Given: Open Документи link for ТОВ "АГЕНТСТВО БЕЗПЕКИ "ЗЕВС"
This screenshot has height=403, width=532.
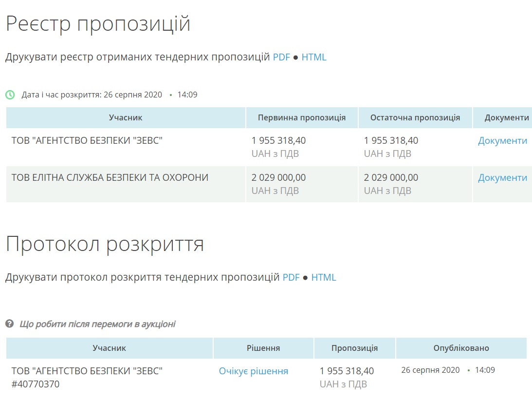Looking at the screenshot, I should 502,140.
